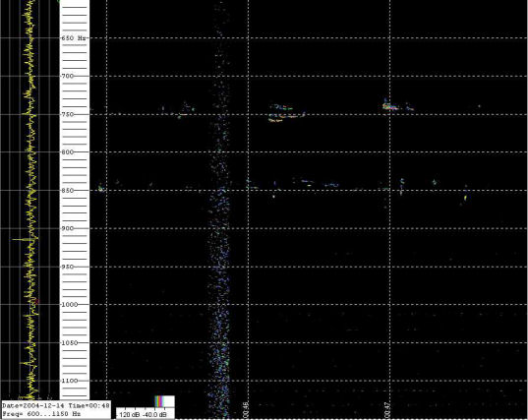The height and width of the screenshot is (420, 528).
Task: Click the bright signal trace near 00:47
Action: (x=391, y=106)
